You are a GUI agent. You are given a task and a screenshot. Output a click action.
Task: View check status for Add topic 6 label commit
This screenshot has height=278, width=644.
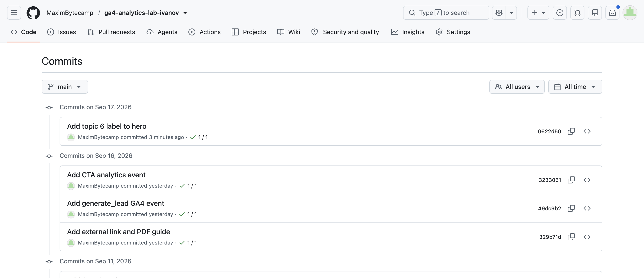click(x=199, y=137)
